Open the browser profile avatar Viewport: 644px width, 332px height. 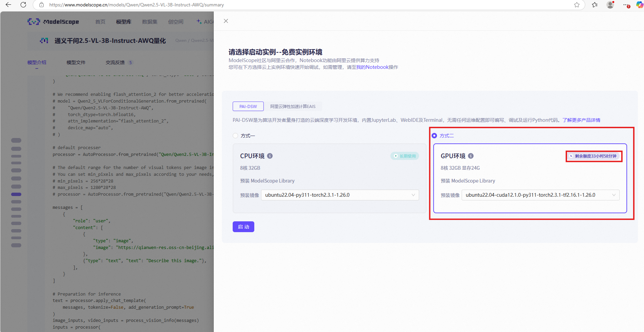tap(610, 5)
